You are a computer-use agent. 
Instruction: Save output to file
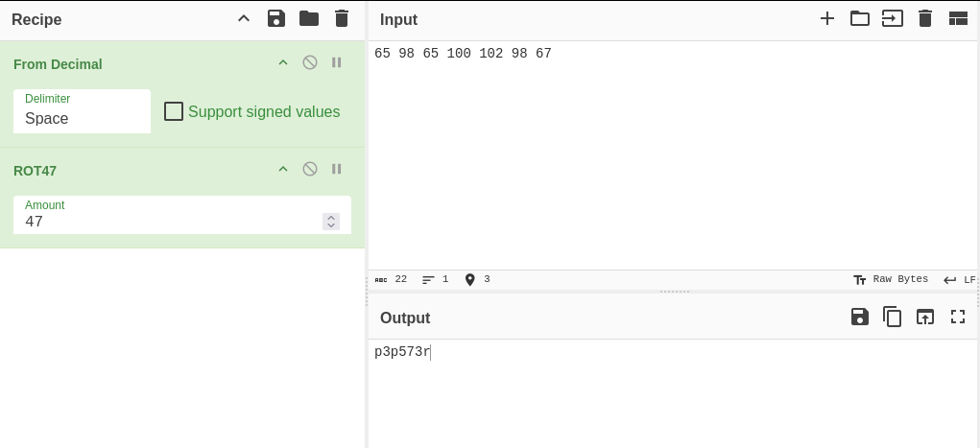coord(860,317)
